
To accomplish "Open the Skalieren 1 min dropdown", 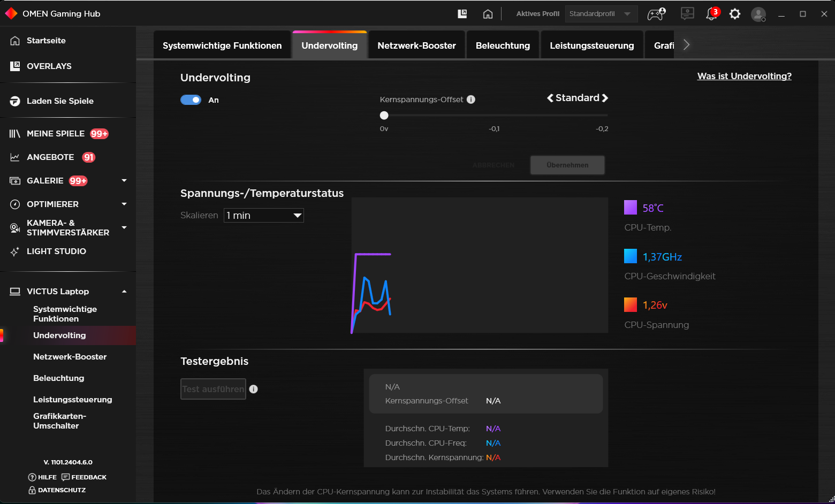I will click(x=263, y=215).
